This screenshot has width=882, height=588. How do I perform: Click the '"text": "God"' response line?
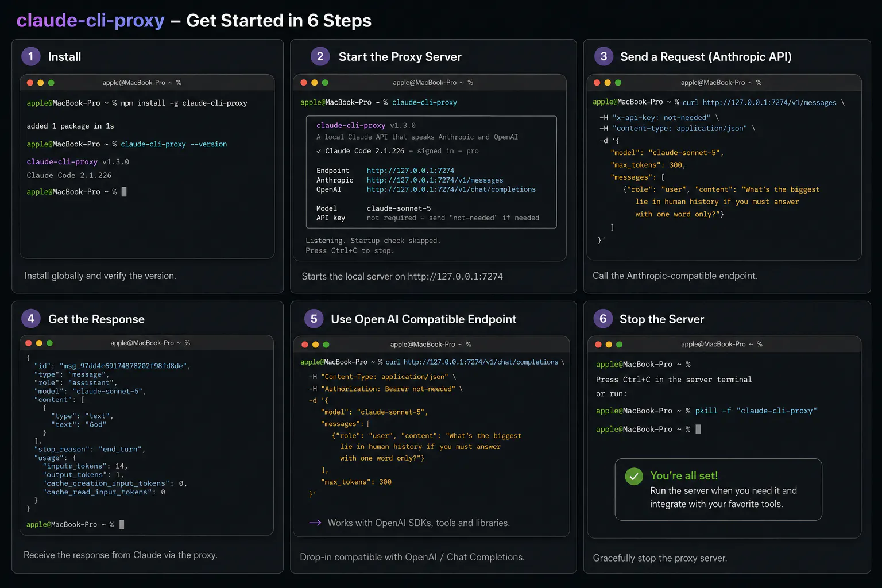[79, 425]
